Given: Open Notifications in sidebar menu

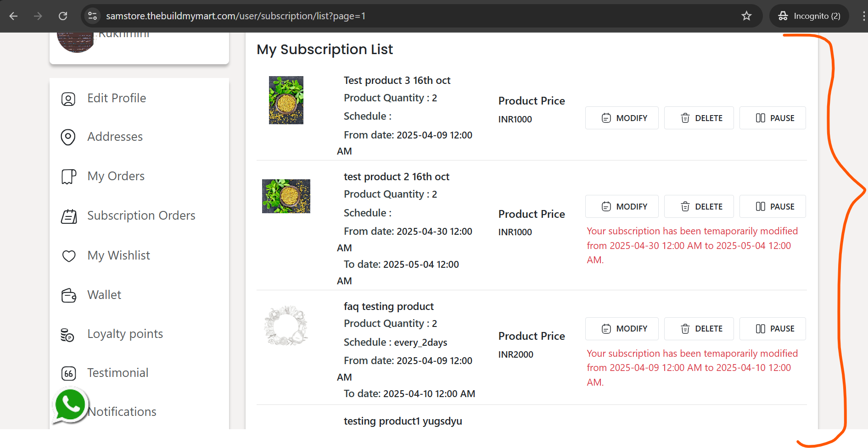Looking at the screenshot, I should pyautogui.click(x=122, y=412).
